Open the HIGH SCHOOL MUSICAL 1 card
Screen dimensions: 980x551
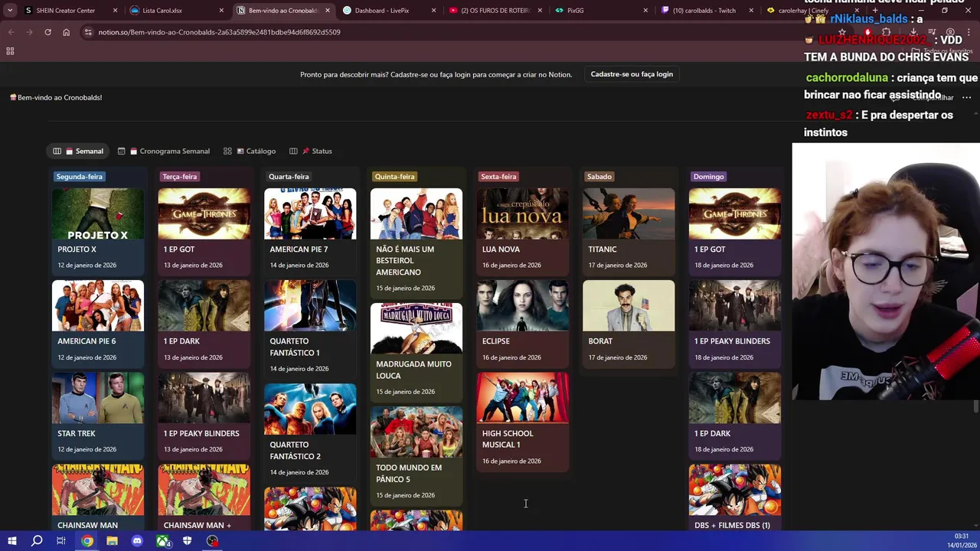pos(523,422)
